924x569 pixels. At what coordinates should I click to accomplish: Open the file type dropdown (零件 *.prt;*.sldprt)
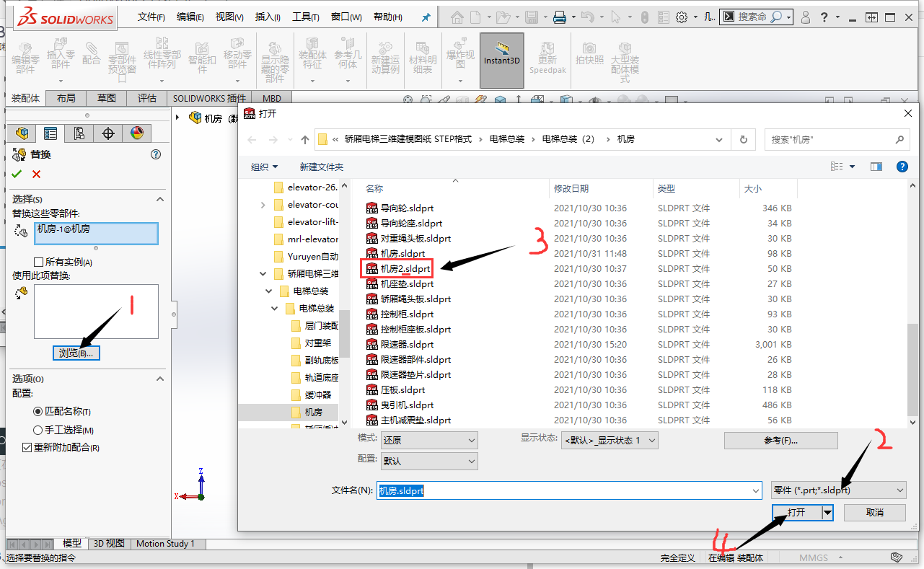pyautogui.click(x=901, y=490)
